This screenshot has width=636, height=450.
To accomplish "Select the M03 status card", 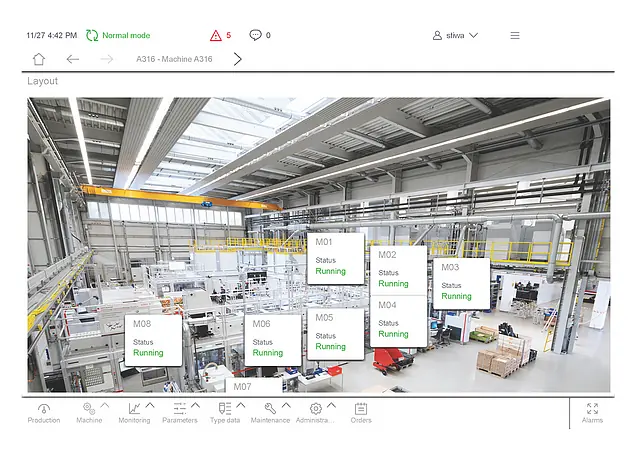I will click(x=462, y=284).
